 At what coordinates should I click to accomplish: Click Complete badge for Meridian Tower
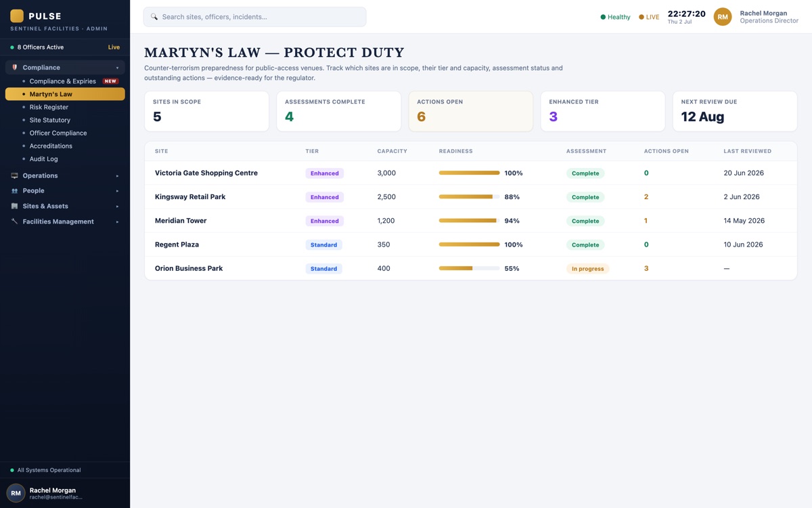point(585,221)
